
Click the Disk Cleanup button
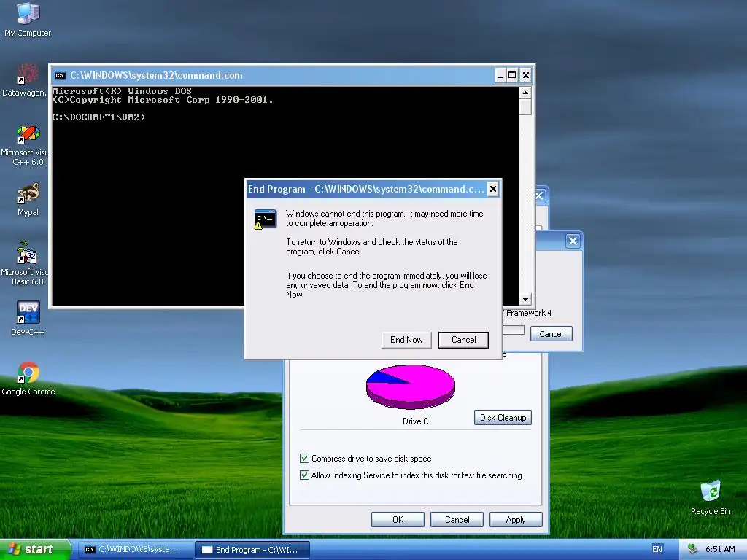(x=503, y=418)
